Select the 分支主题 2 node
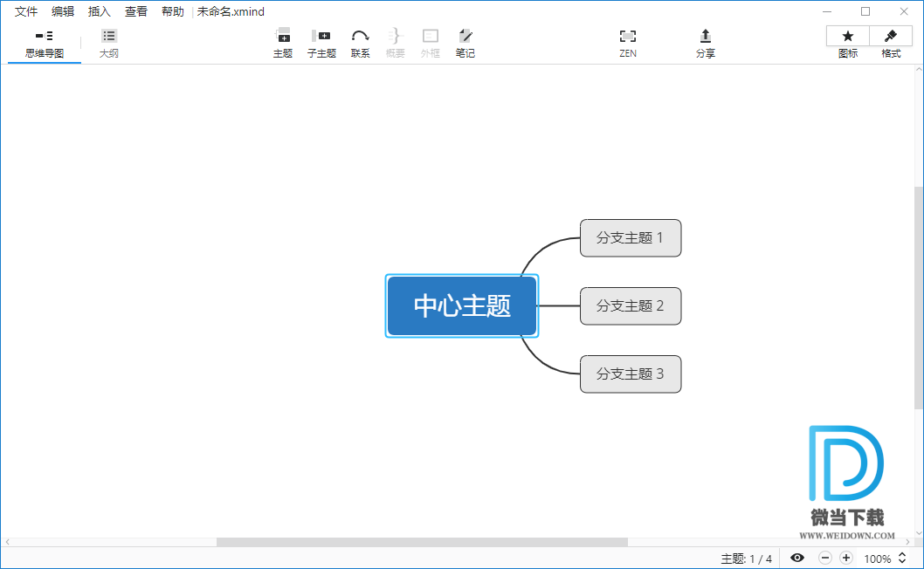The width and height of the screenshot is (924, 569). (631, 305)
